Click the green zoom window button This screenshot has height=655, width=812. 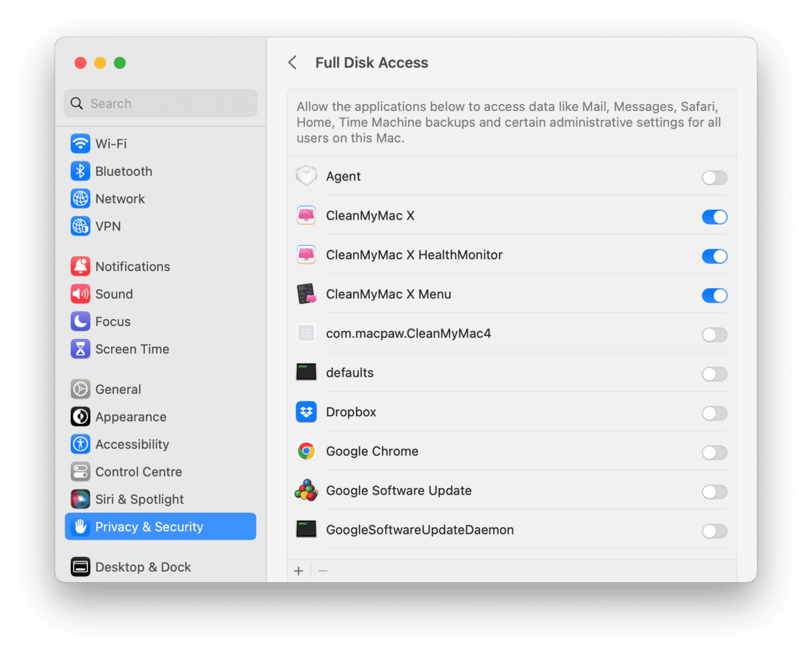pos(120,63)
